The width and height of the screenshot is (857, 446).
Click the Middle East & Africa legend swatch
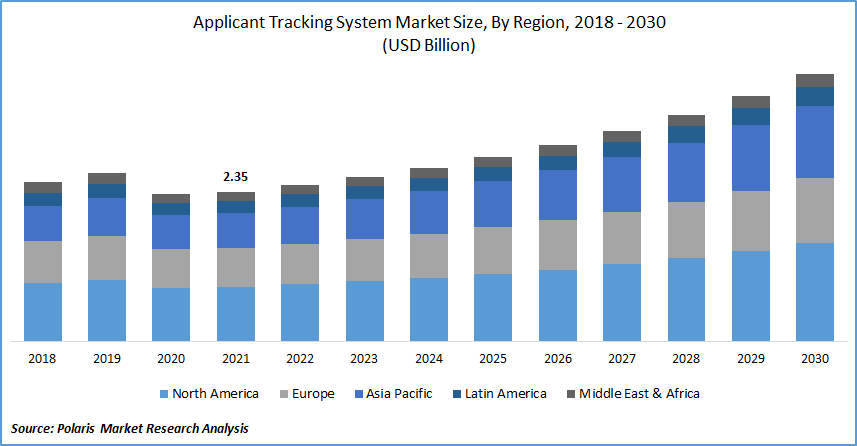pyautogui.click(x=571, y=394)
